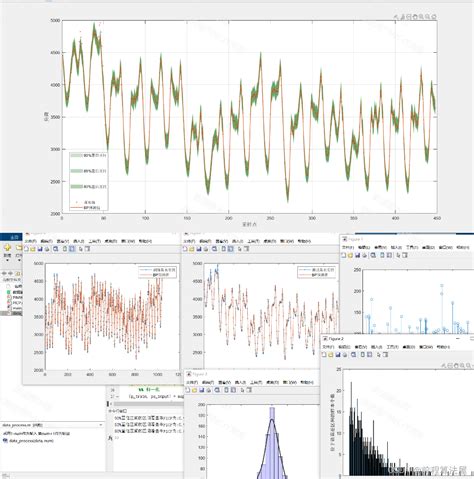Click first green confidence-interval swatch in top legend
The image size is (474, 479).
pyautogui.click(x=76, y=155)
